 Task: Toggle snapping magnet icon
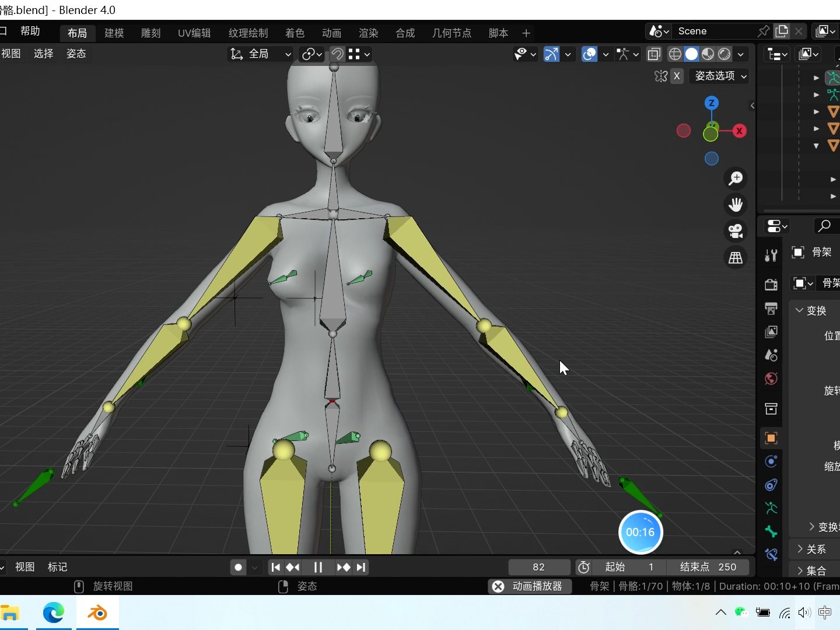click(x=337, y=54)
